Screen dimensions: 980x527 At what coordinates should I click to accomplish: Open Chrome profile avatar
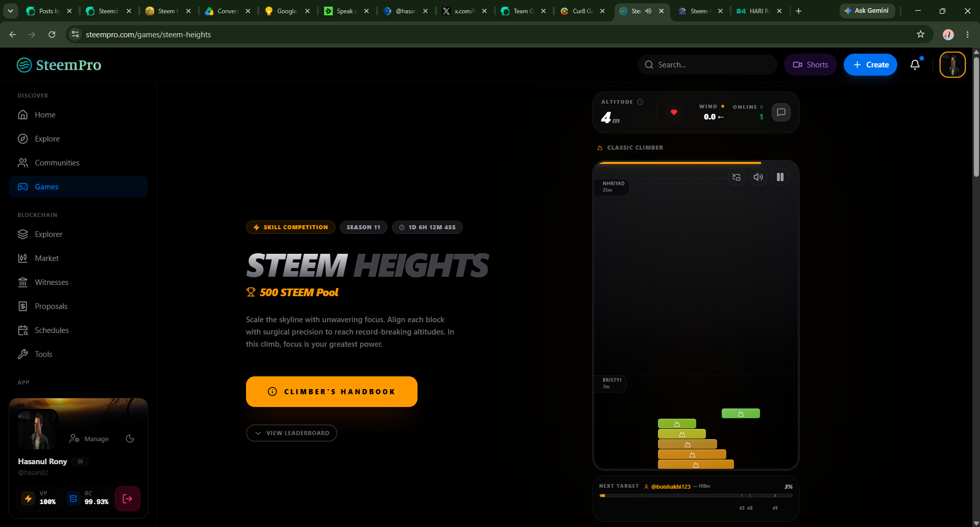coord(948,34)
